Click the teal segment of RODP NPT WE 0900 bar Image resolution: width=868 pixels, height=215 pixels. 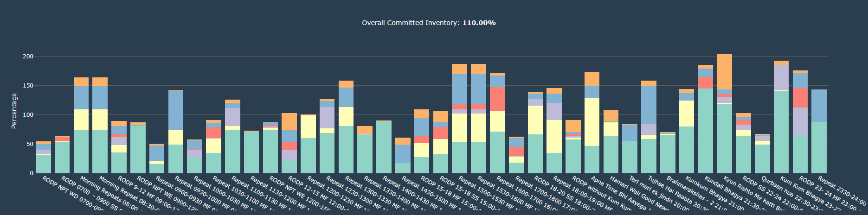[x=137, y=149]
